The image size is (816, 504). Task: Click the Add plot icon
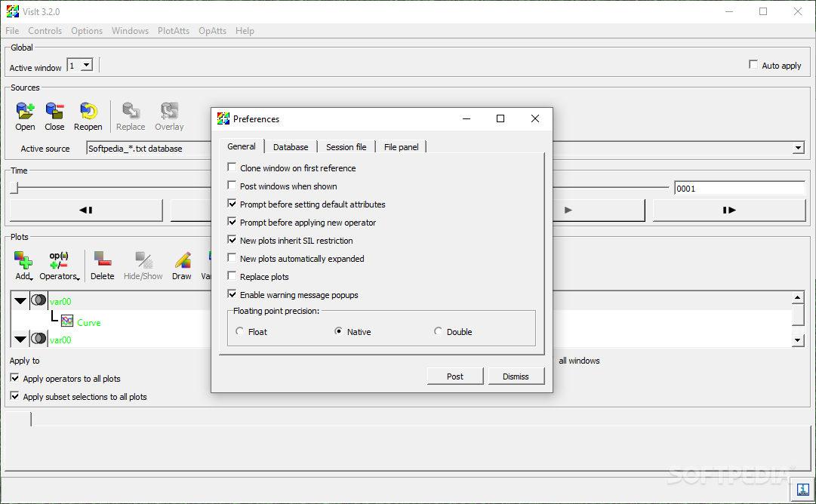[x=23, y=260]
